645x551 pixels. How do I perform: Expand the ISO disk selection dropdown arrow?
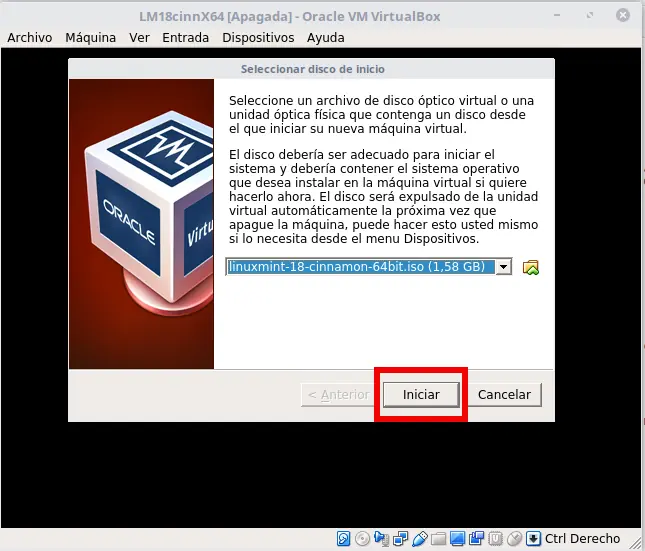point(503,267)
